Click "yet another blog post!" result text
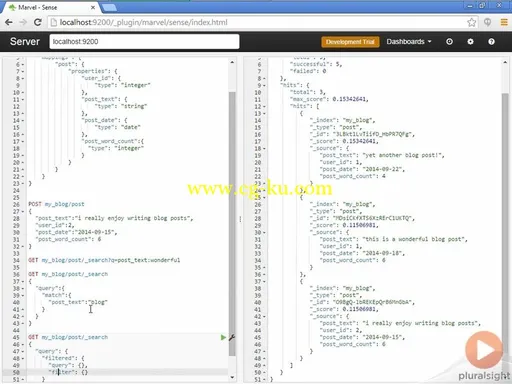The width and height of the screenshot is (512, 384). pyautogui.click(x=403, y=155)
